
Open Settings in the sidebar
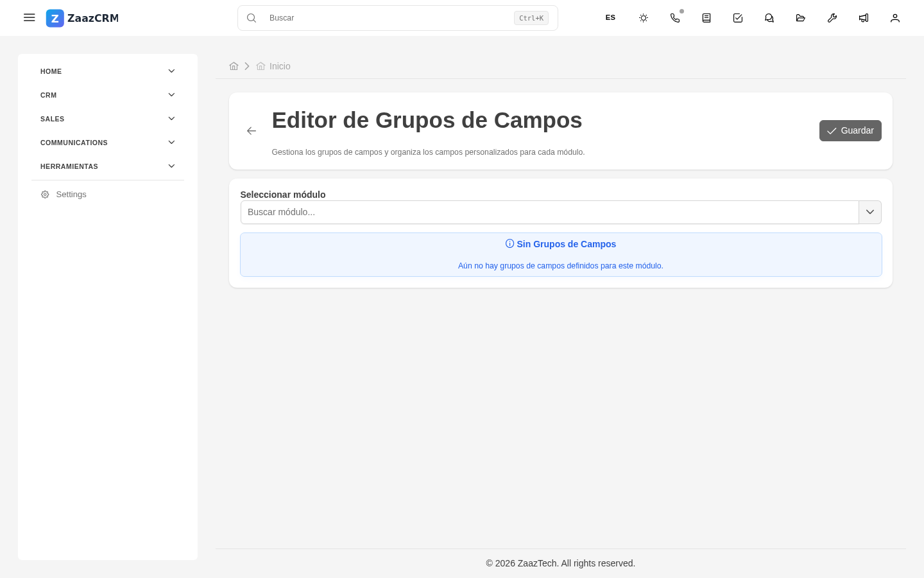tap(108, 195)
